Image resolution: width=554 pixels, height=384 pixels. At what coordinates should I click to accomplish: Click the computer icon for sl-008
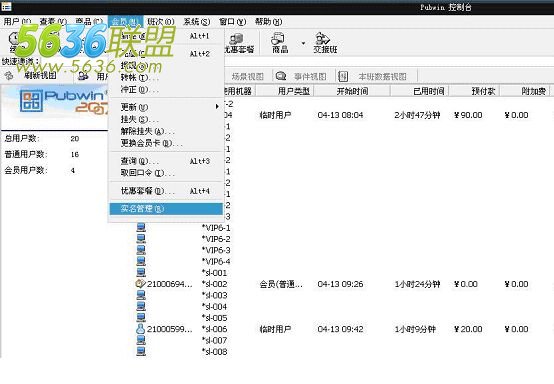(141, 351)
